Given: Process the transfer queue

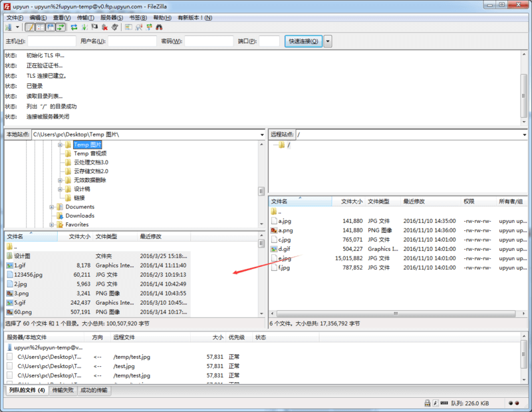Looking at the screenshot, I should tap(84, 27).
